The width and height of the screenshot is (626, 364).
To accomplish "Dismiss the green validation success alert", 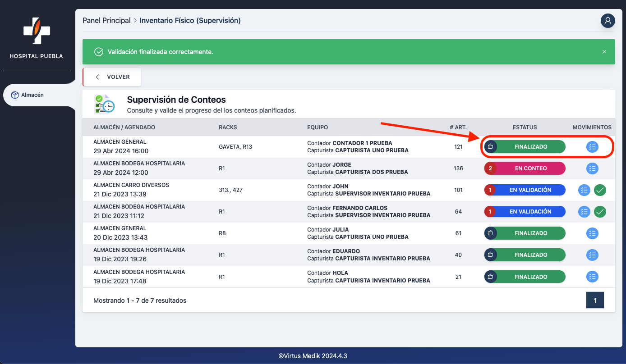I will 604,52.
